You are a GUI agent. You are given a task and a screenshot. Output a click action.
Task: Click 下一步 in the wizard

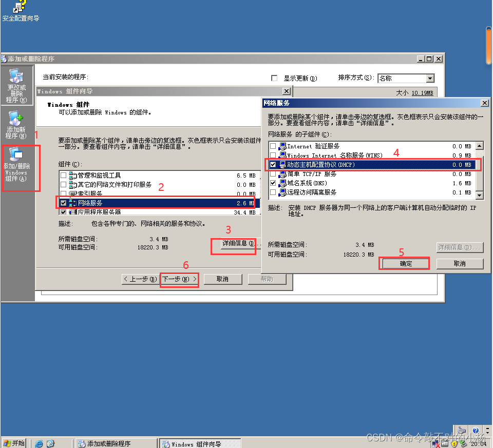tap(179, 279)
